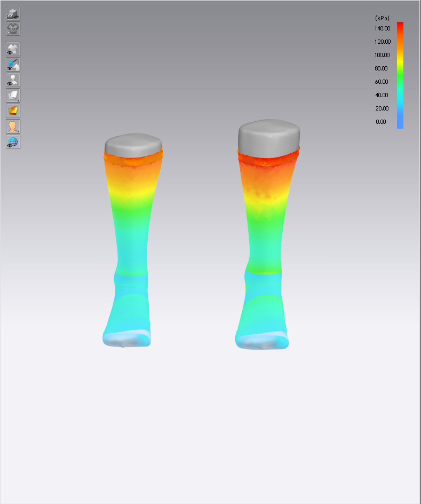Screen dimensions: 421x504
Task: Toggle the pin and shirt eye icon
Action: [x=13, y=65]
